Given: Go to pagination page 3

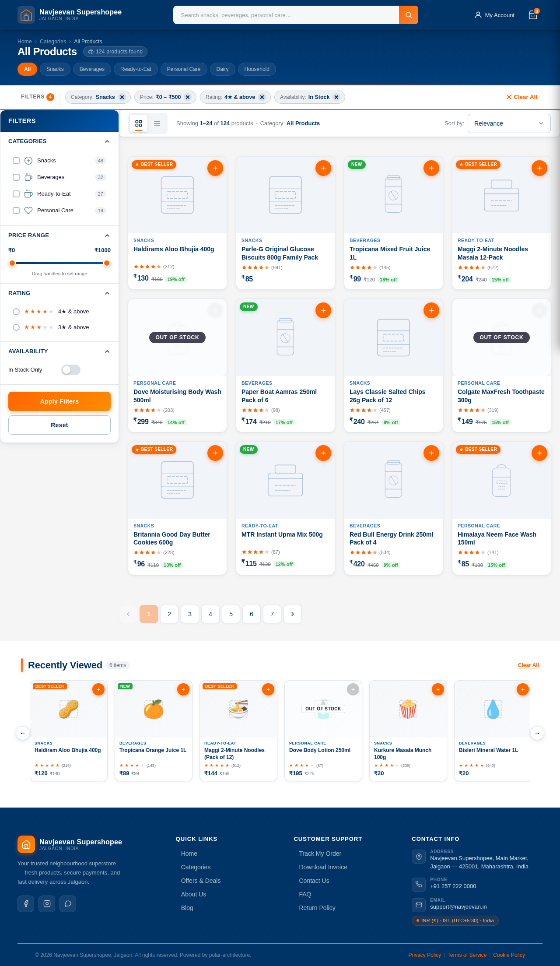Looking at the screenshot, I should [x=190, y=614].
